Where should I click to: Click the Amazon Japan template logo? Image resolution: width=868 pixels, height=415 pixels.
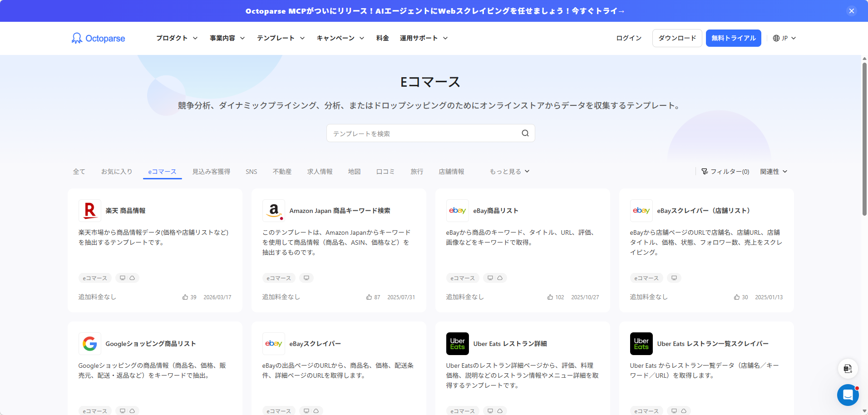pyautogui.click(x=273, y=210)
